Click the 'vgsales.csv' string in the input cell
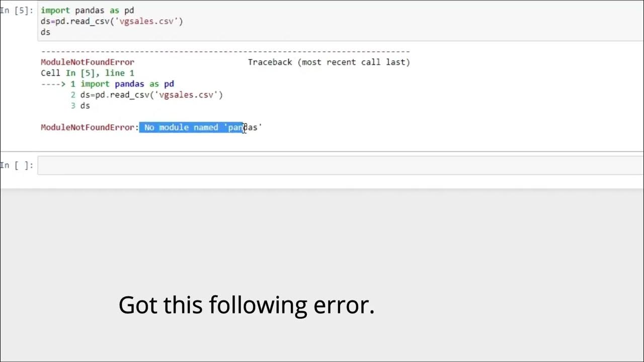Screen dimensions: 644x362 click(146, 21)
